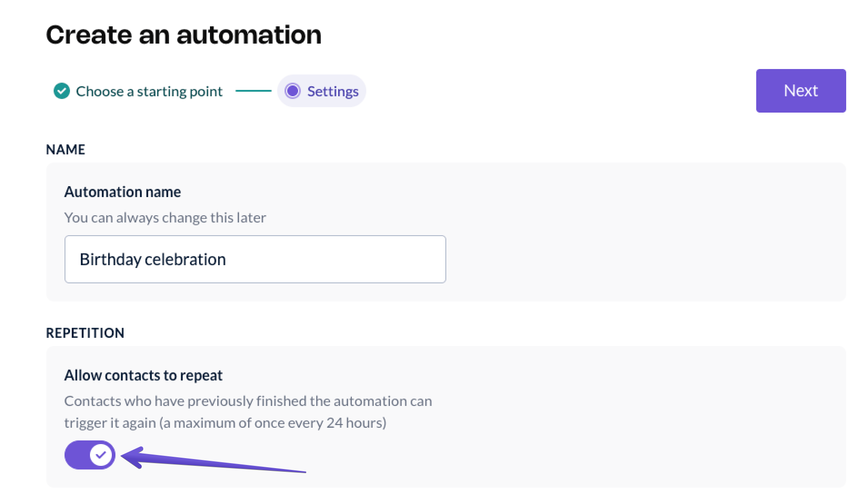Click the checkmark knob inside the repeat switch

[101, 455]
